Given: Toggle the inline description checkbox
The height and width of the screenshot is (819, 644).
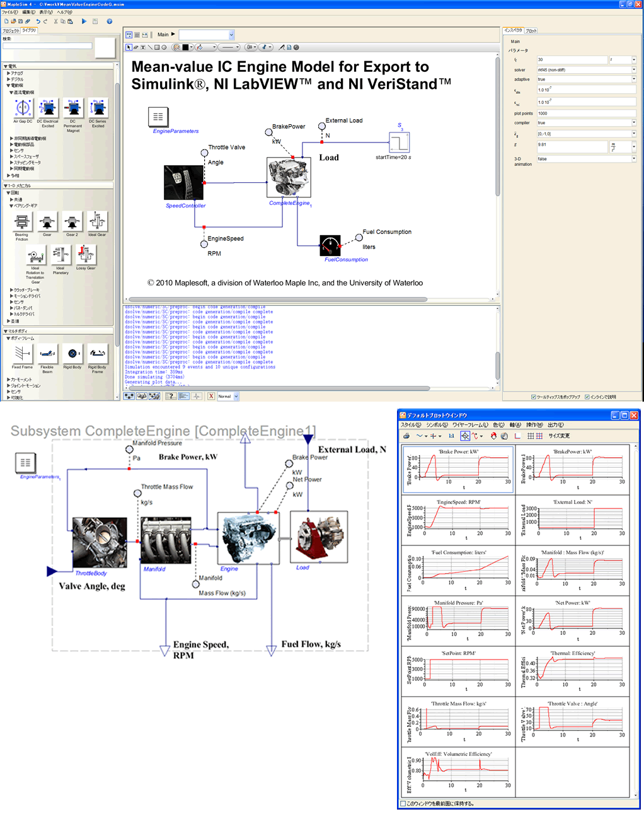Looking at the screenshot, I should [587, 397].
